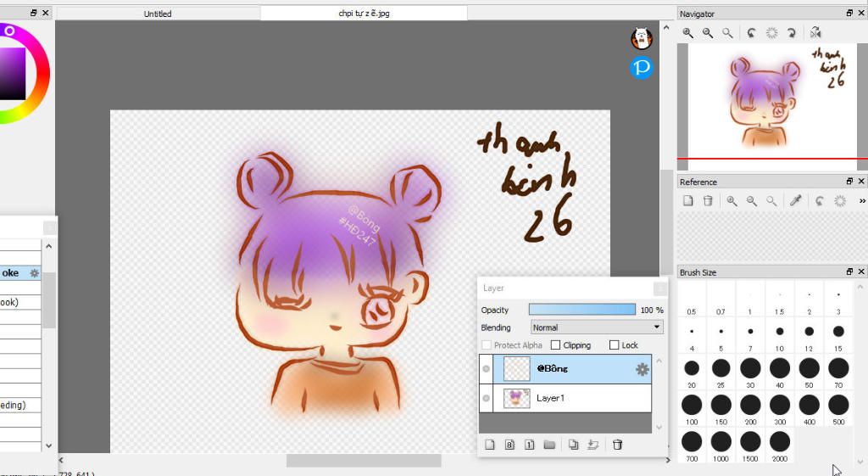Select brush size 50
The height and width of the screenshot is (476, 868).
(x=809, y=372)
